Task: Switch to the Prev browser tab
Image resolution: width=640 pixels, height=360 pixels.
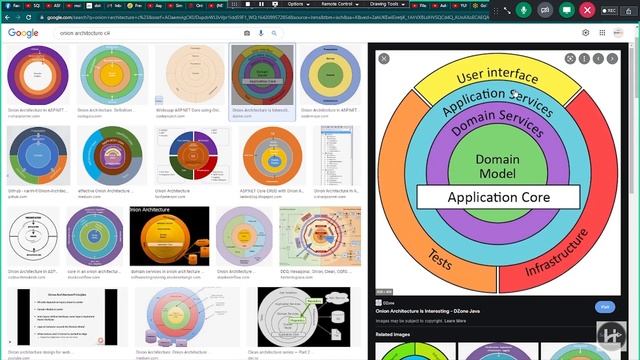Action: (x=135, y=6)
